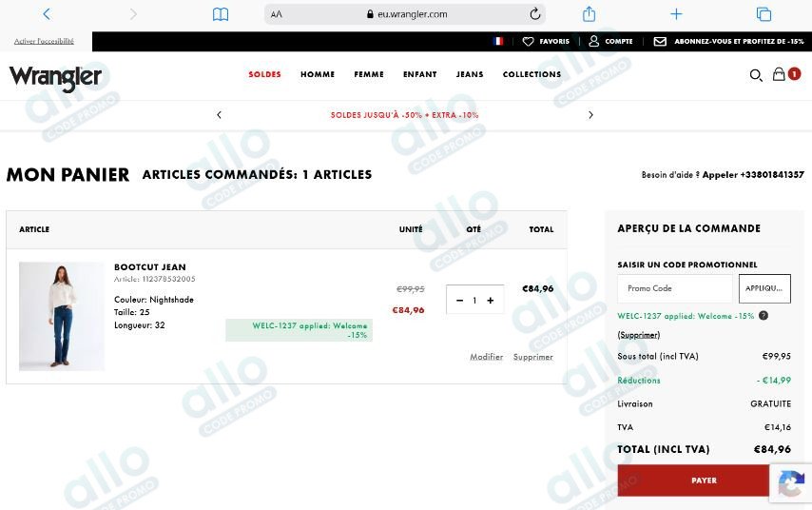Screen dimensions: 812x510
Task: Call help number +33801841357
Action: tap(753, 175)
